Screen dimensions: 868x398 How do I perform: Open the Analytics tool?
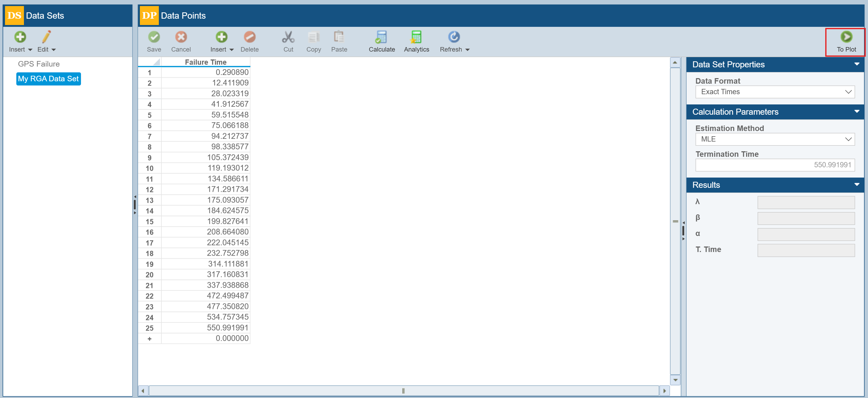416,37
